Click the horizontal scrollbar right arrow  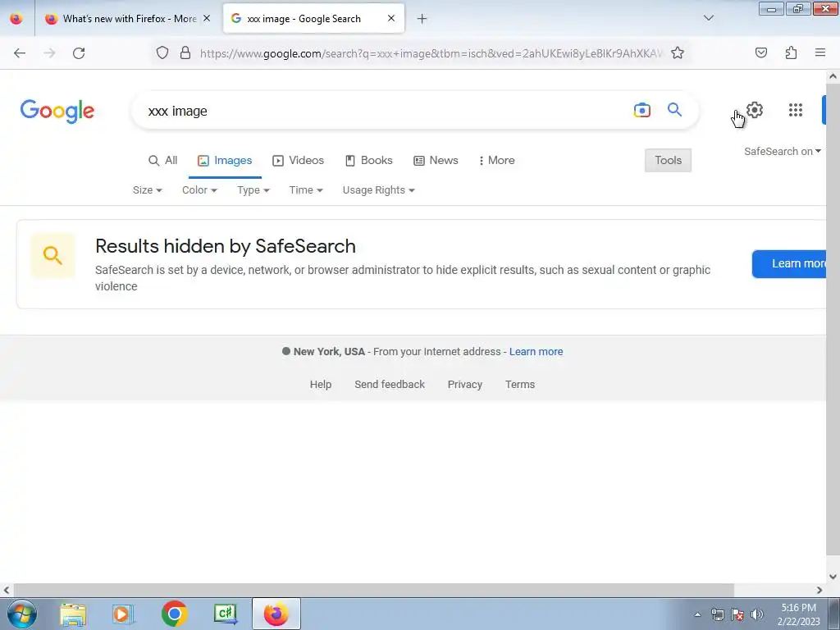coord(819,591)
